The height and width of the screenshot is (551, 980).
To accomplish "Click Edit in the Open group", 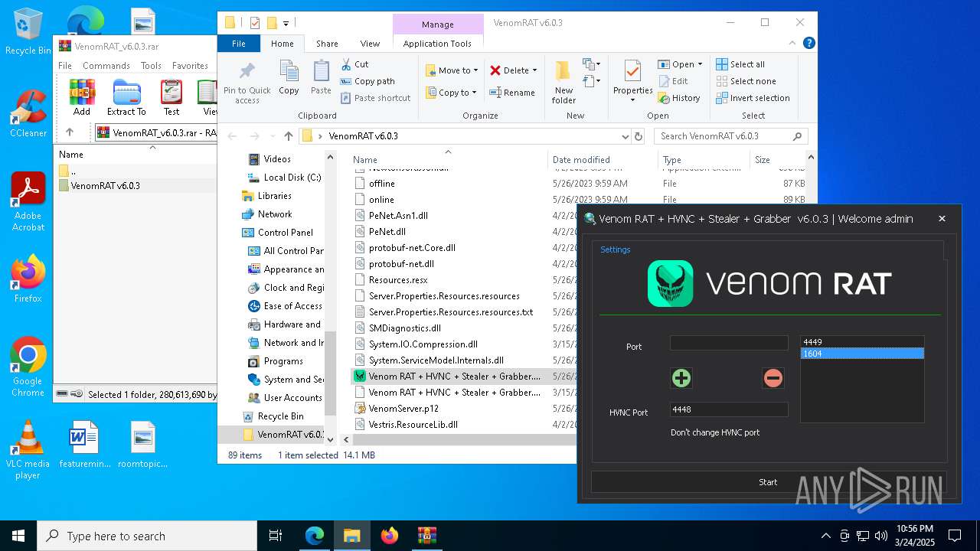I will point(673,81).
